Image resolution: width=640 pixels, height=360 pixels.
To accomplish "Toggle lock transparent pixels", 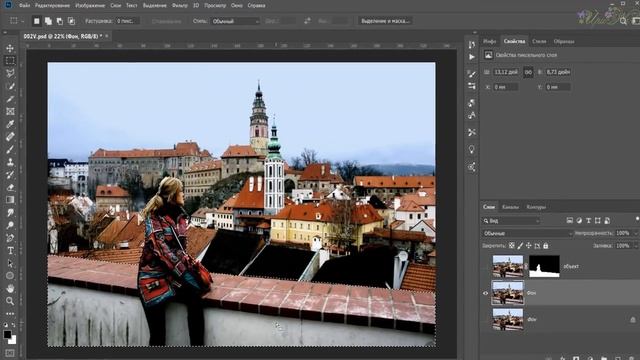I will tap(511, 246).
